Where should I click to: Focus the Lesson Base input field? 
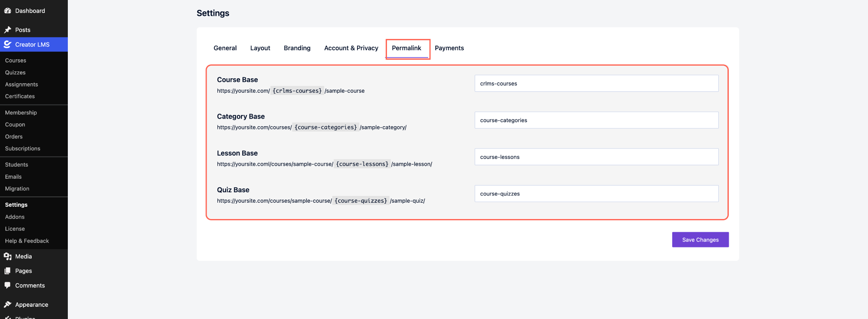tap(596, 157)
